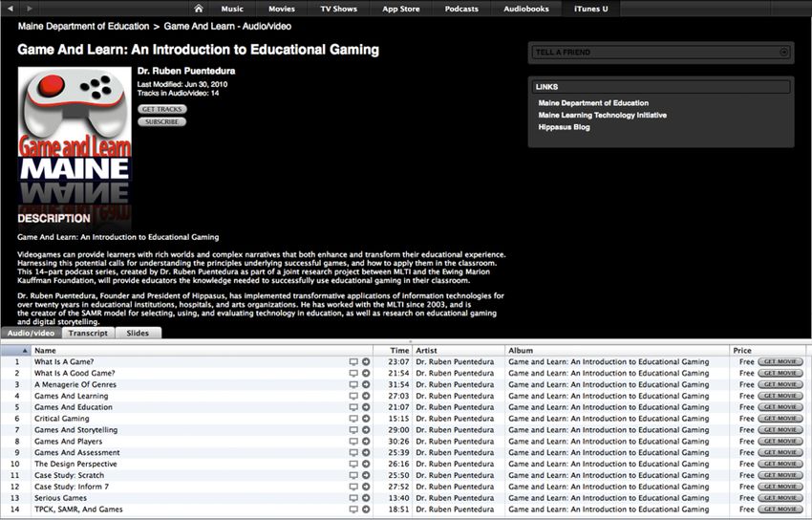Switch to the Audio/video tab
Viewport: 812px width, 520px height.
coord(32,333)
